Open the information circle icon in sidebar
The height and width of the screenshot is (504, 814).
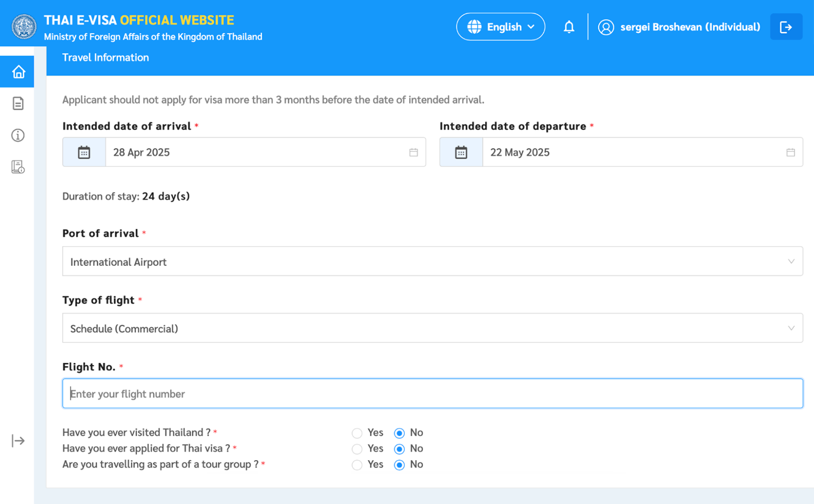coord(18,135)
